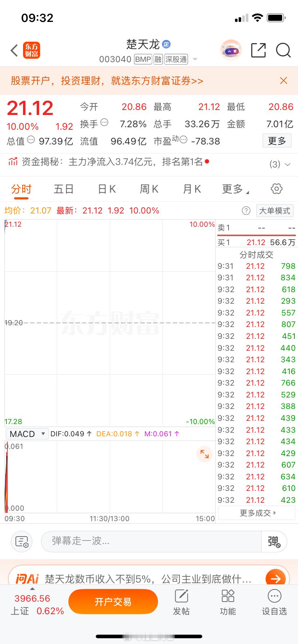
Task: Tap the 买1 21.12 order row
Action: [x=256, y=242]
